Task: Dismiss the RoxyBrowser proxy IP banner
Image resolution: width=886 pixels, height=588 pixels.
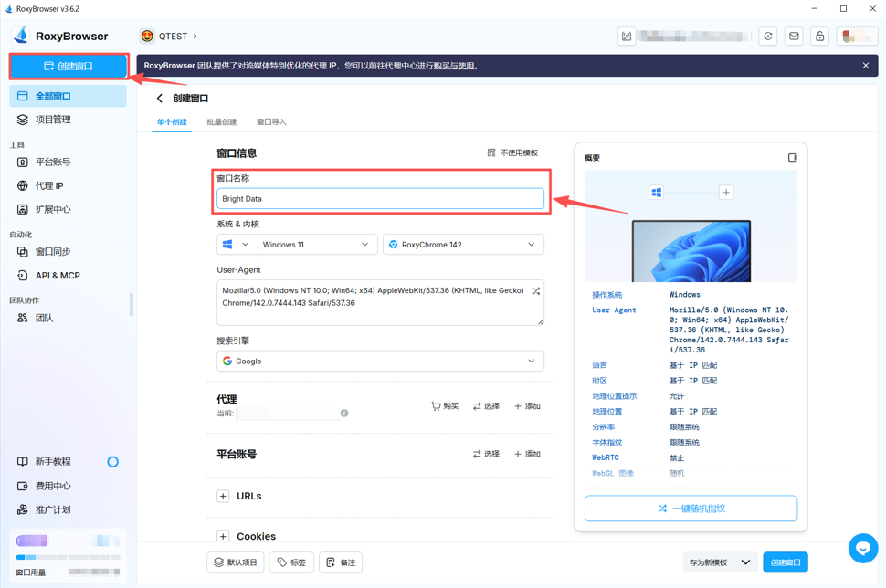Action: pos(866,66)
